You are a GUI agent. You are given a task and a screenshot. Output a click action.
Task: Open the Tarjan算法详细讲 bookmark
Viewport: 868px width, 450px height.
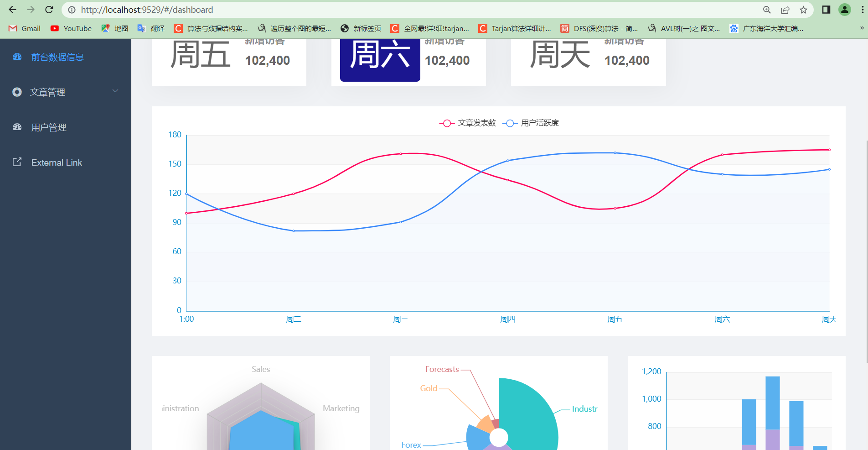tap(515, 28)
